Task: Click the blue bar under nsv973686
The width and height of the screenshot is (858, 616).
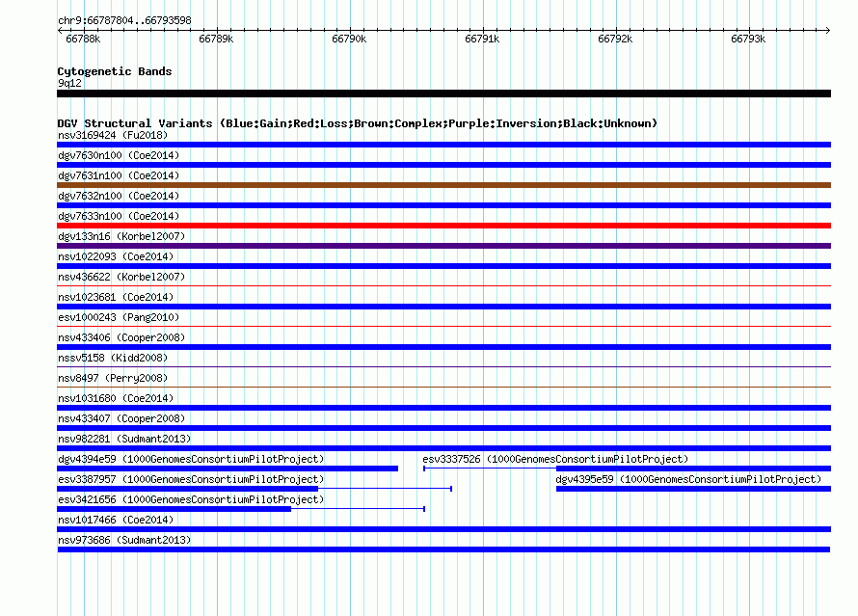Action: pyautogui.click(x=443, y=549)
